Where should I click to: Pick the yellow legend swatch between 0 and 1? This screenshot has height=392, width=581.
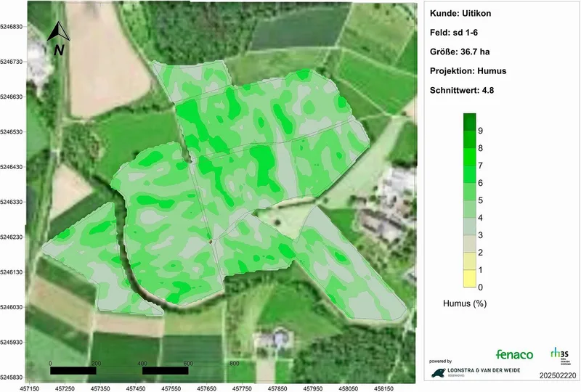[469, 279]
